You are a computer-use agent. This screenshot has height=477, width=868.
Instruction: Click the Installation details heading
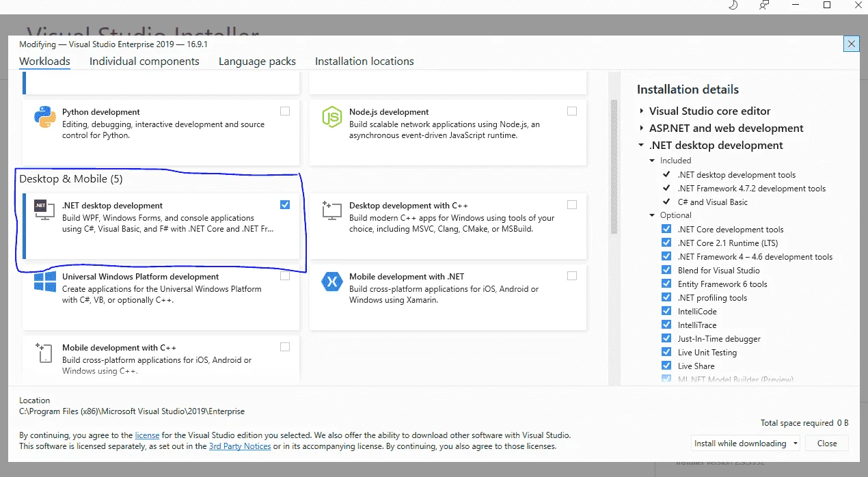[688, 90]
